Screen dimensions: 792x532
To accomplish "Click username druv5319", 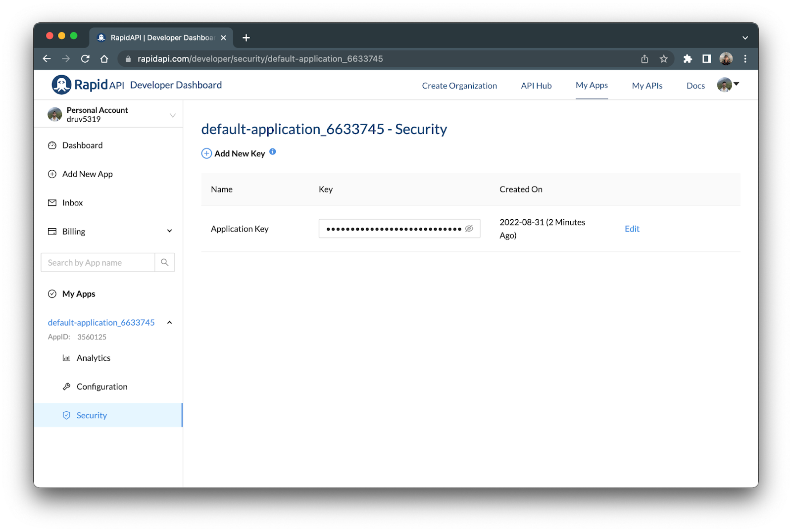I will 84,119.
